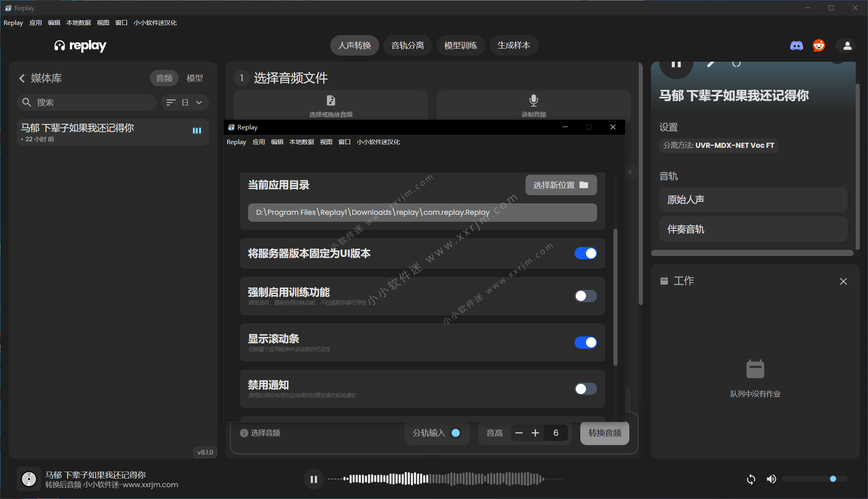Viewport: 868px width, 499px height.
Task: Click version label v8.1.0
Action: [x=205, y=452]
